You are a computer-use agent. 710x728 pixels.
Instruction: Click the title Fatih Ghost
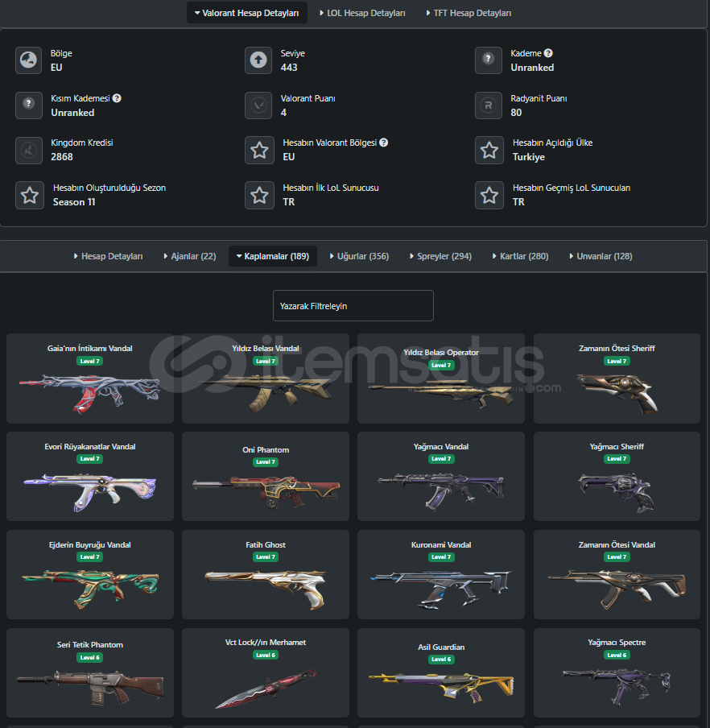266,544
